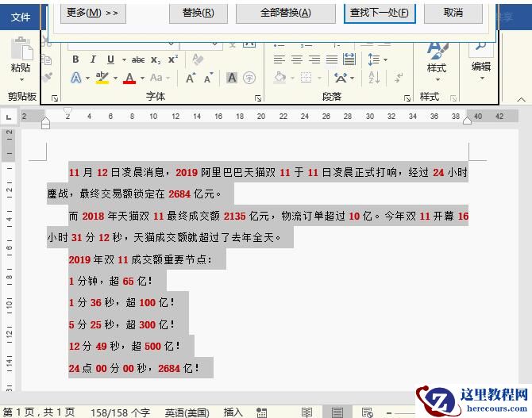Open text effects dropdown arrow
The width and height of the screenshot is (532, 418).
coord(87,79)
